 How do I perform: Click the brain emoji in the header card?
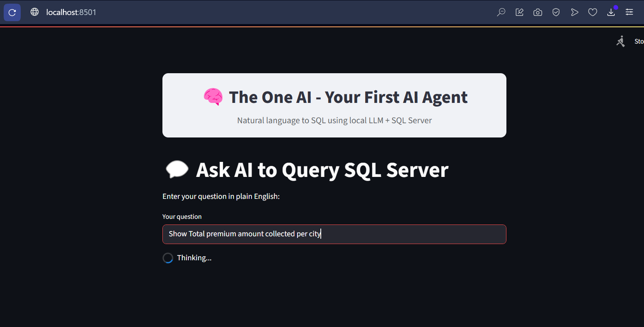[x=213, y=97]
